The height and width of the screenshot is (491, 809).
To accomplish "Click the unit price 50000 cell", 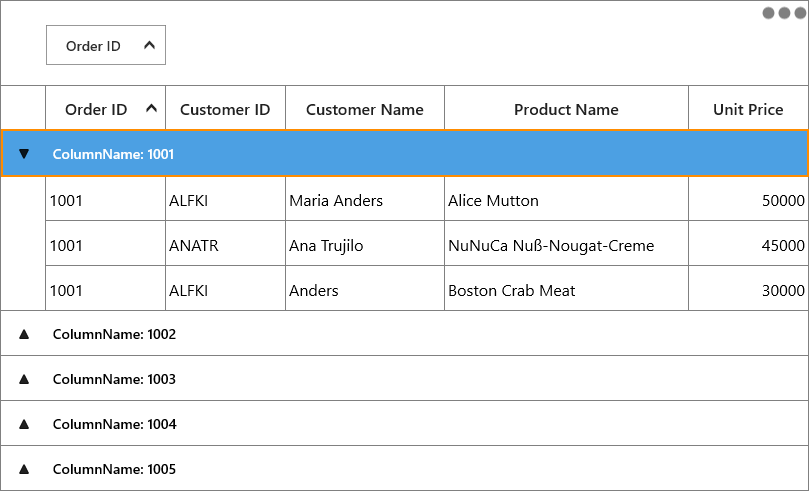I will 748,199.
